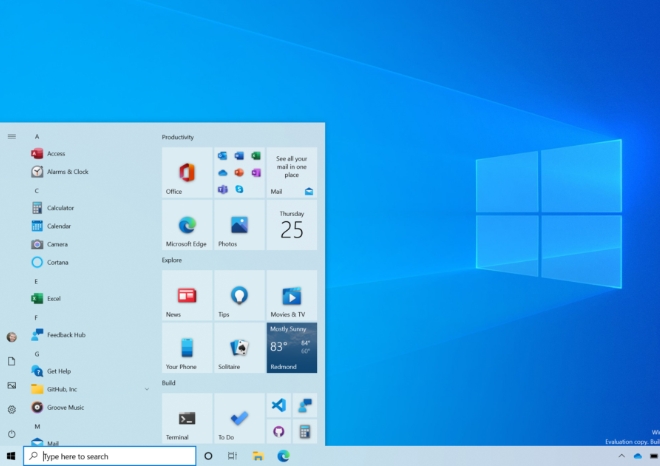The image size is (660, 466).
Task: Expand the Start menu hamburger navigation
Action: (x=11, y=136)
